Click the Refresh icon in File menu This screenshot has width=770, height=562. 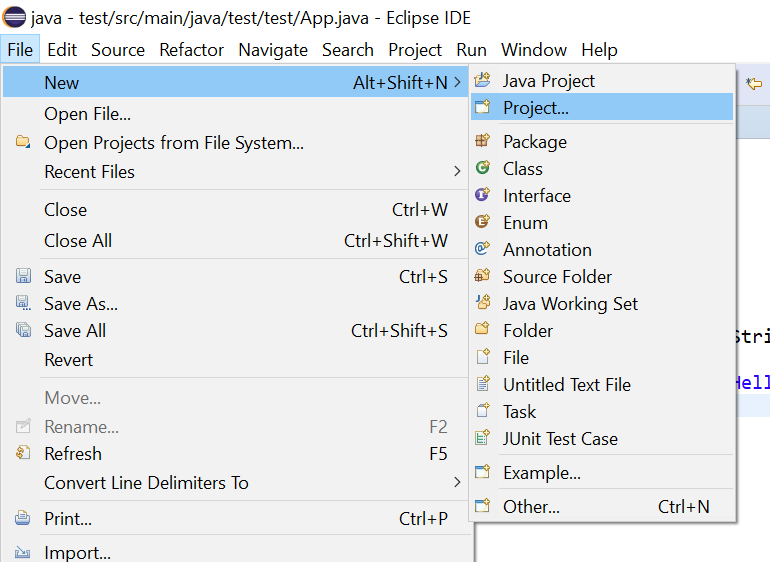pos(23,452)
